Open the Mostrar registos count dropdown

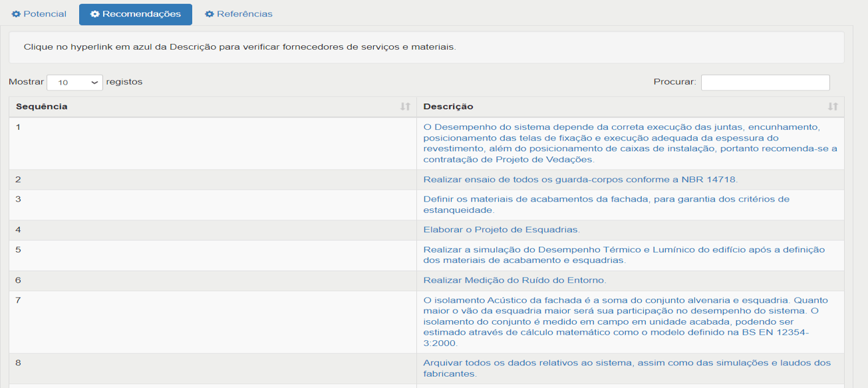(74, 83)
